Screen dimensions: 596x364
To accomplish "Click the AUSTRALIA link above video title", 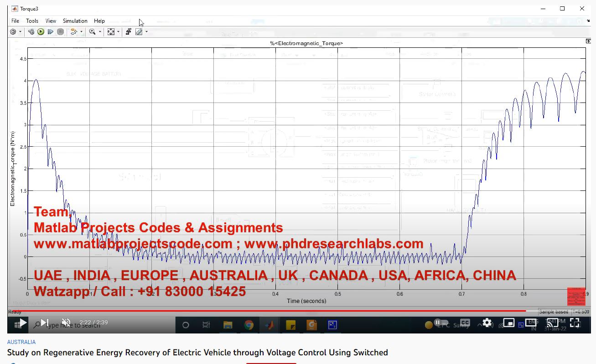I will point(21,342).
